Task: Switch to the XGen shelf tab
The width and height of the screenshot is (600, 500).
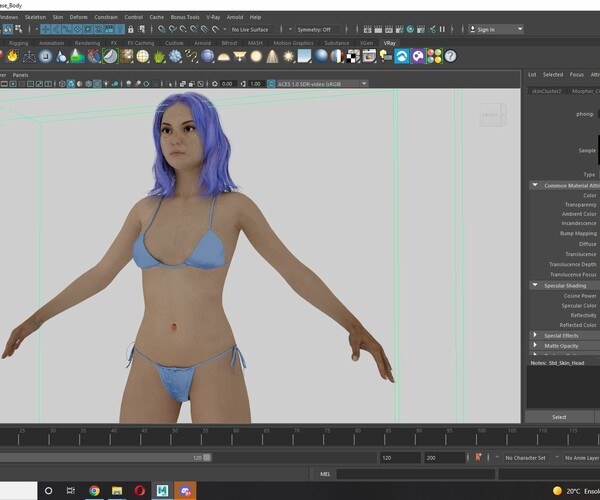Action: (x=366, y=43)
